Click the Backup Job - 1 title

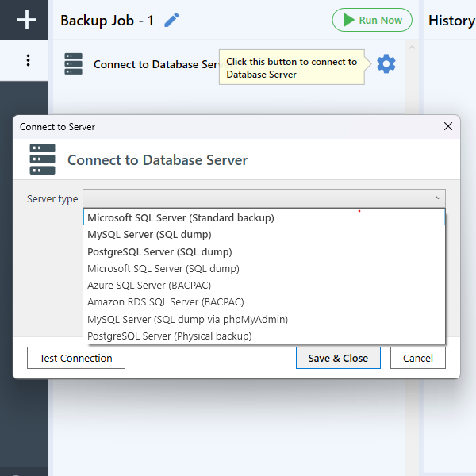click(107, 21)
